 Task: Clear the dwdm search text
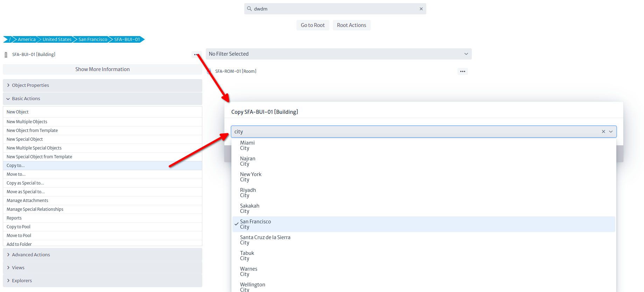pyautogui.click(x=421, y=9)
